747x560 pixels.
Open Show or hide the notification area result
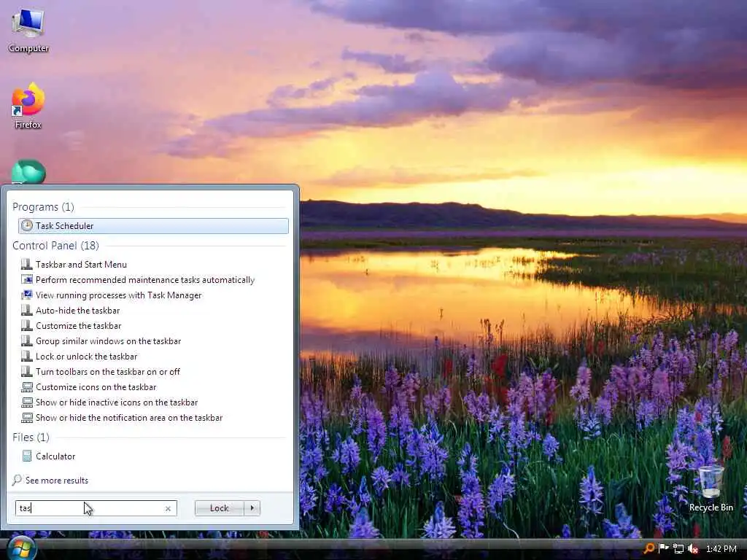[x=128, y=417]
